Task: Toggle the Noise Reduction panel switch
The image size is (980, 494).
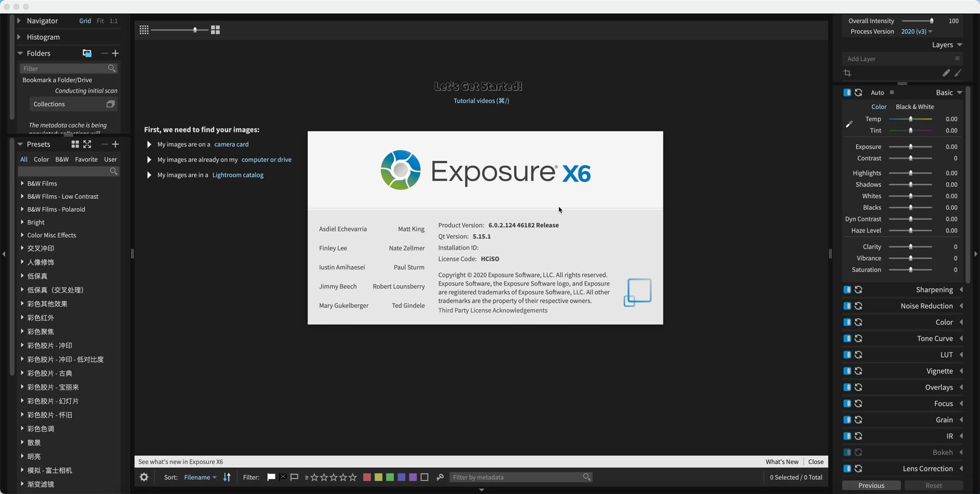Action: click(x=847, y=306)
